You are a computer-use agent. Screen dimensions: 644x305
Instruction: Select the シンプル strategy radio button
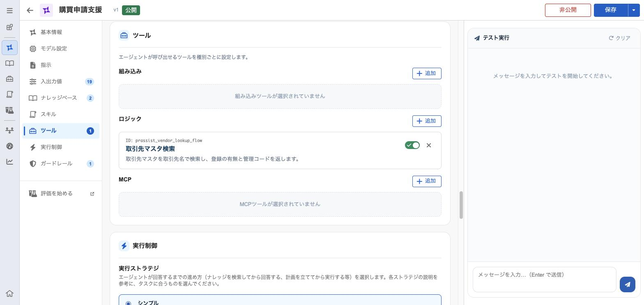pyautogui.click(x=128, y=303)
